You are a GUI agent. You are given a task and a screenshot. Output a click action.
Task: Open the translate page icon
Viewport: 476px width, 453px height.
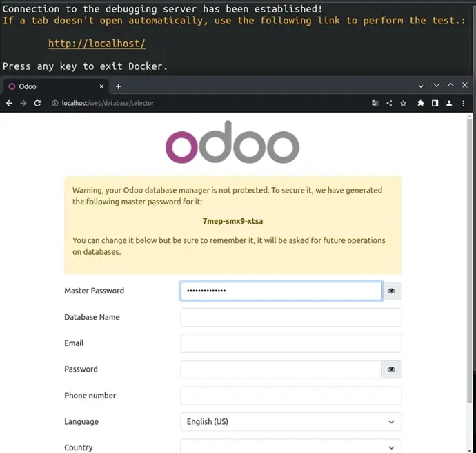[375, 103]
